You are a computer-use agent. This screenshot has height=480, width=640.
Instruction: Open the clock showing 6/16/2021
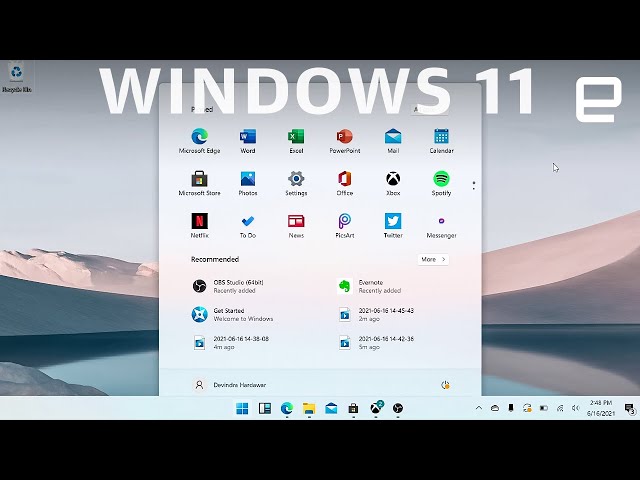601,408
